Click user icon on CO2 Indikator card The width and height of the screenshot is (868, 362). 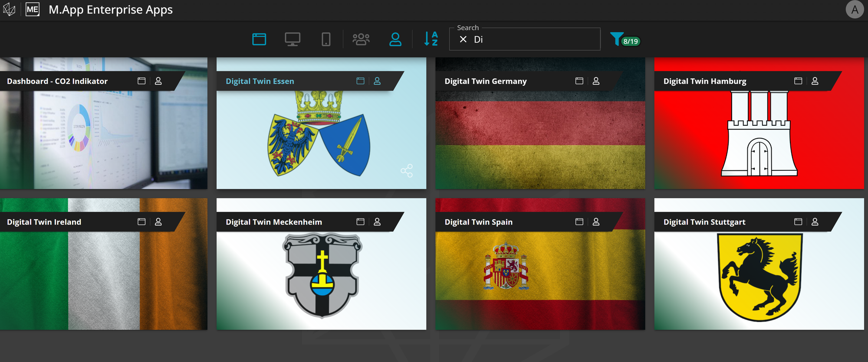(158, 81)
